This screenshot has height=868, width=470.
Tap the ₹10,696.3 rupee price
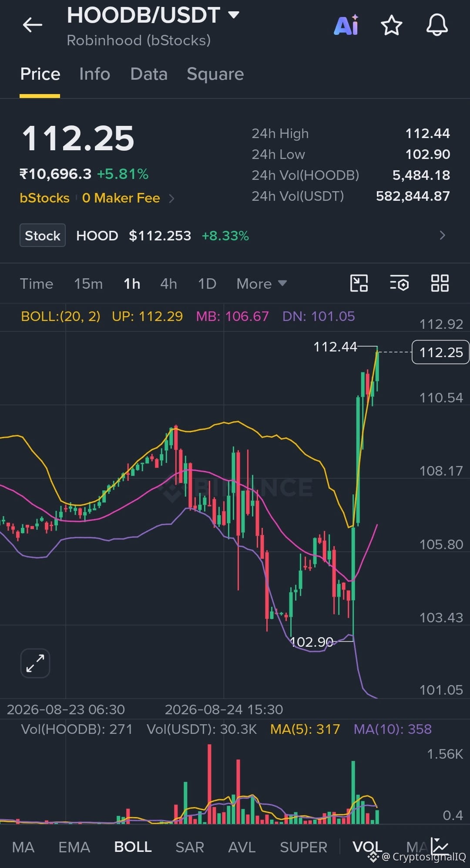pos(55,174)
